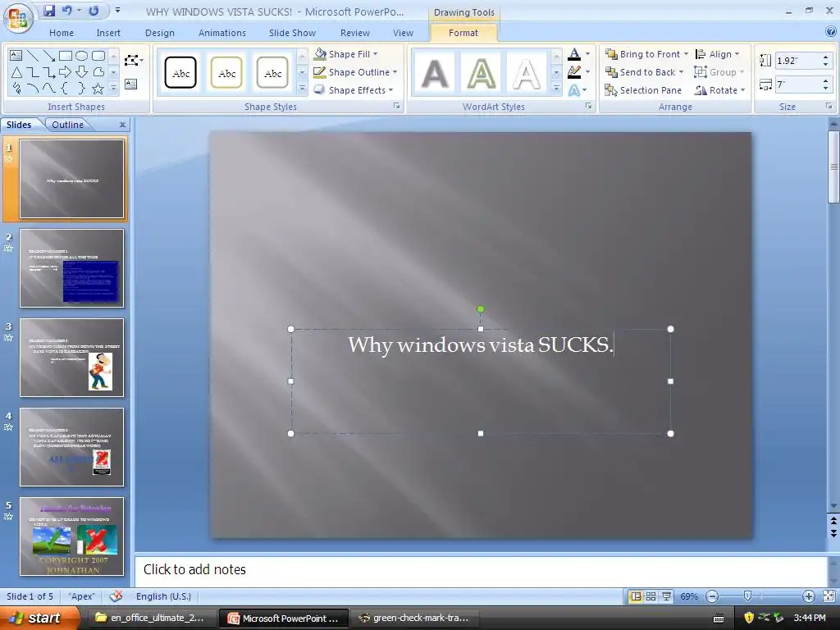Open the Home ribbon tab
The width and height of the screenshot is (840, 630).
(62, 33)
